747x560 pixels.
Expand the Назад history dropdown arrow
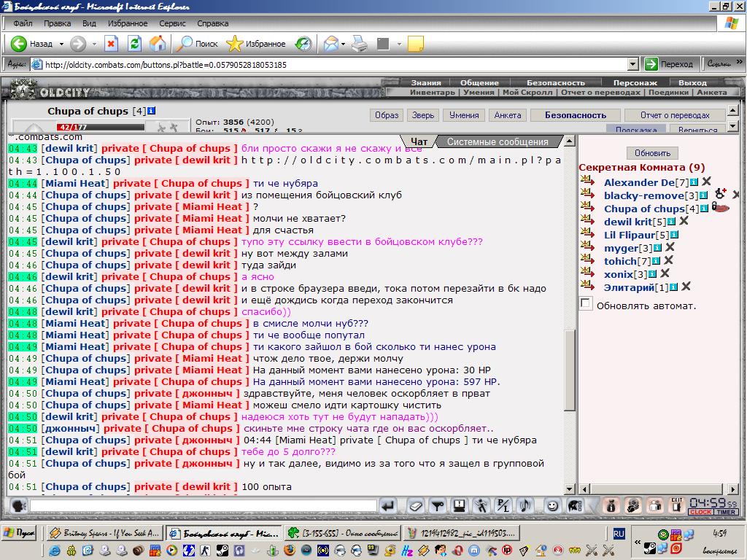point(61,44)
